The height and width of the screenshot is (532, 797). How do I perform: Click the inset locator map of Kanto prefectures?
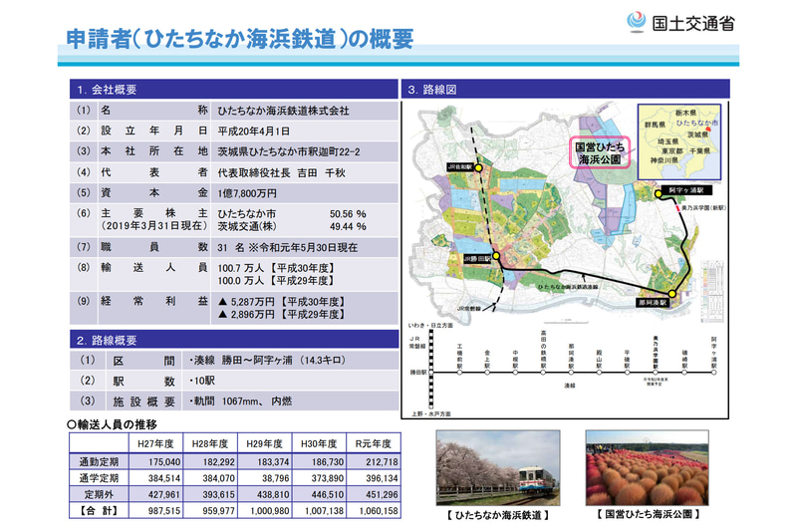[679, 141]
